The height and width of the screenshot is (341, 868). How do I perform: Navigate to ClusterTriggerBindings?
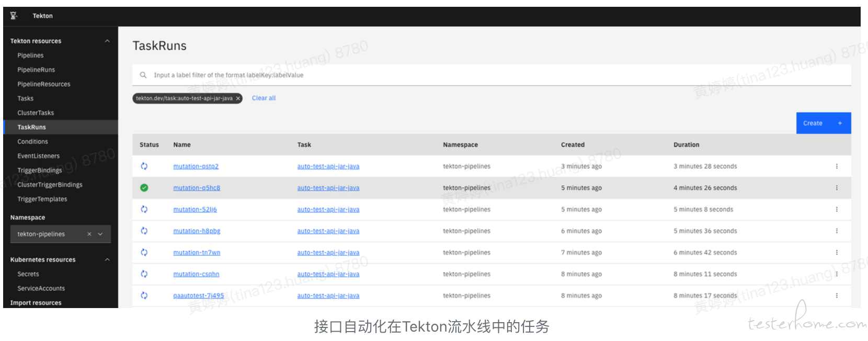tap(50, 185)
